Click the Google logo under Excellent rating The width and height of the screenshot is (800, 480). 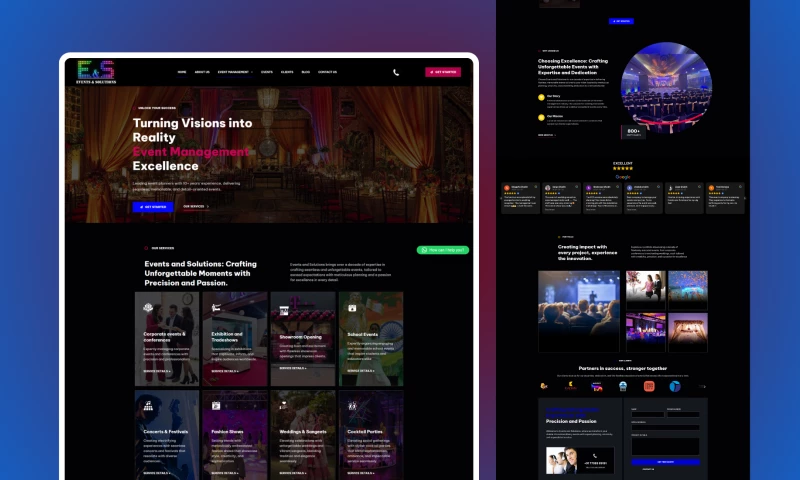click(x=623, y=177)
